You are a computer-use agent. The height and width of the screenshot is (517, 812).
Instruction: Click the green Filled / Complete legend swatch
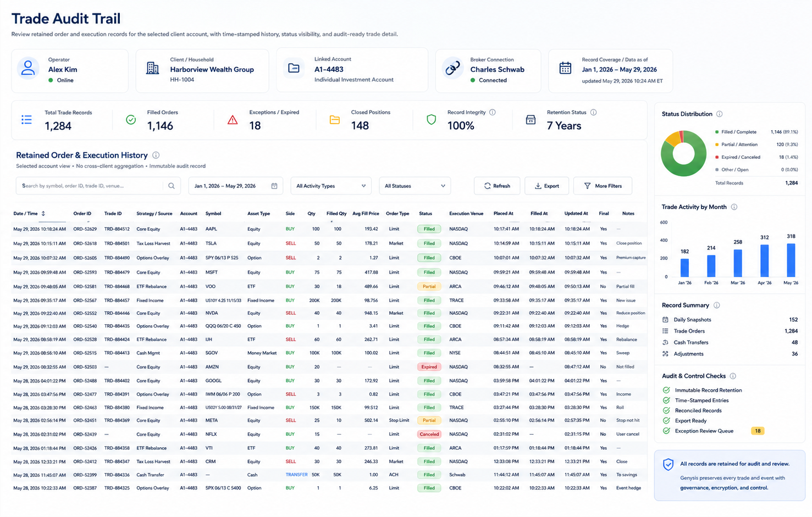coord(717,132)
